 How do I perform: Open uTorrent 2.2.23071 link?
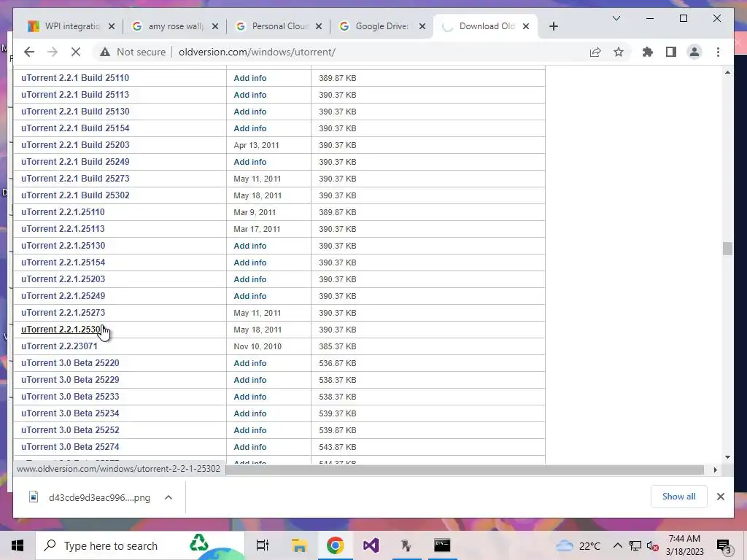[59, 346]
